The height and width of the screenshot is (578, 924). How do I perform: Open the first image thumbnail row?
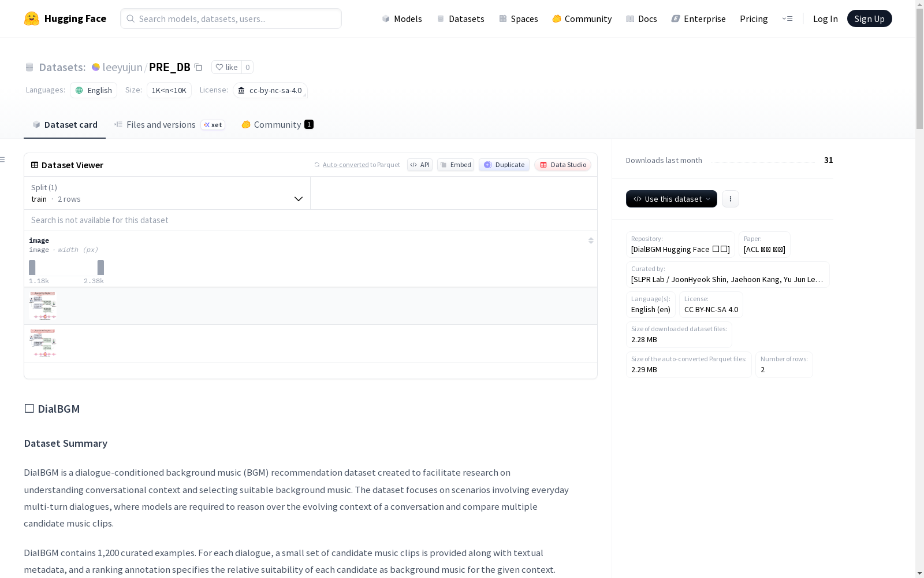pyautogui.click(x=43, y=306)
